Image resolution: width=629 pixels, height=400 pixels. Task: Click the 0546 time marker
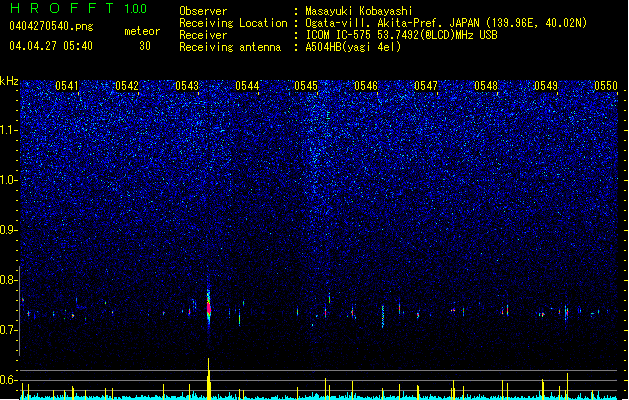click(x=366, y=86)
